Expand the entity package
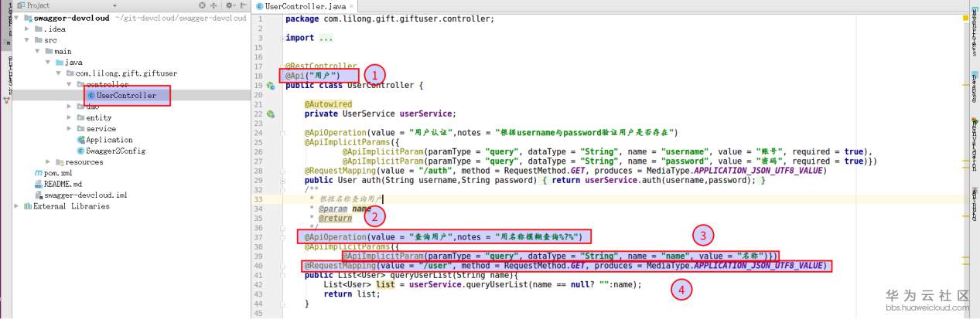The height and width of the screenshot is (319, 980). 70,117
